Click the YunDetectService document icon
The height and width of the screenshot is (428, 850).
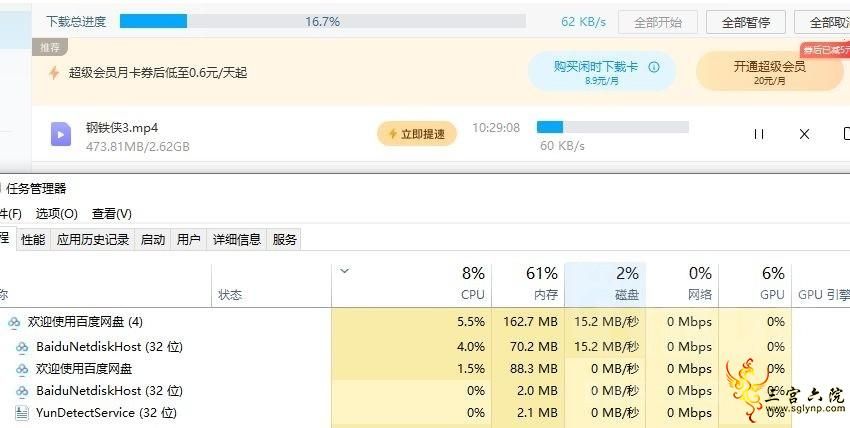point(22,413)
